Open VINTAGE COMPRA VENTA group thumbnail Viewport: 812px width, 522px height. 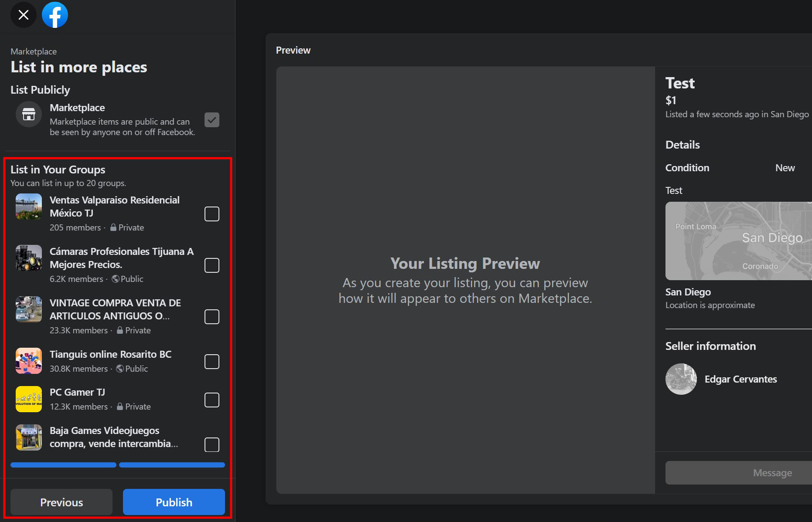pos(29,309)
